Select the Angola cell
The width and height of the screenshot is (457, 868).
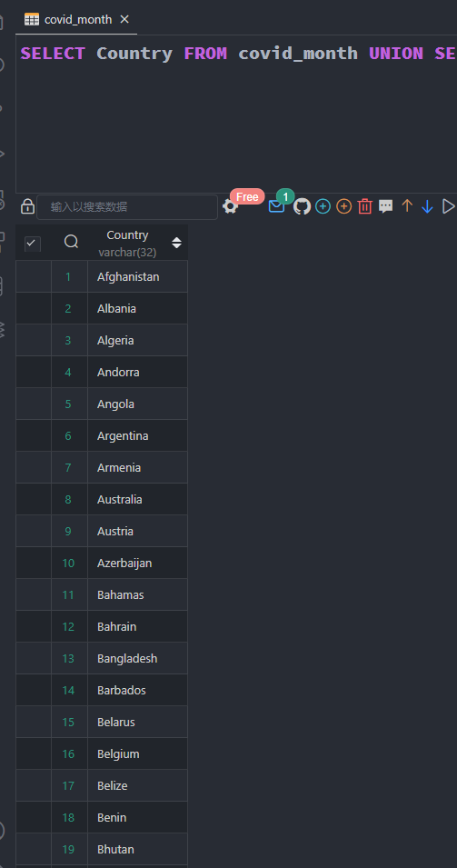pos(138,404)
